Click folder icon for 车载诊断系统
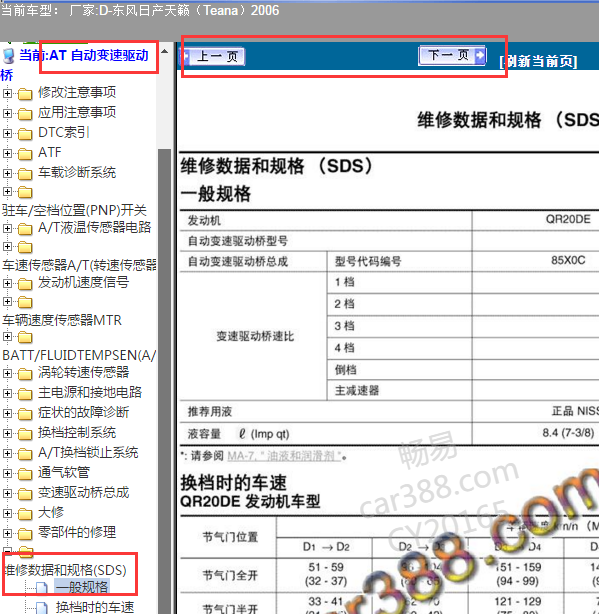The image size is (599, 614). click(25, 174)
